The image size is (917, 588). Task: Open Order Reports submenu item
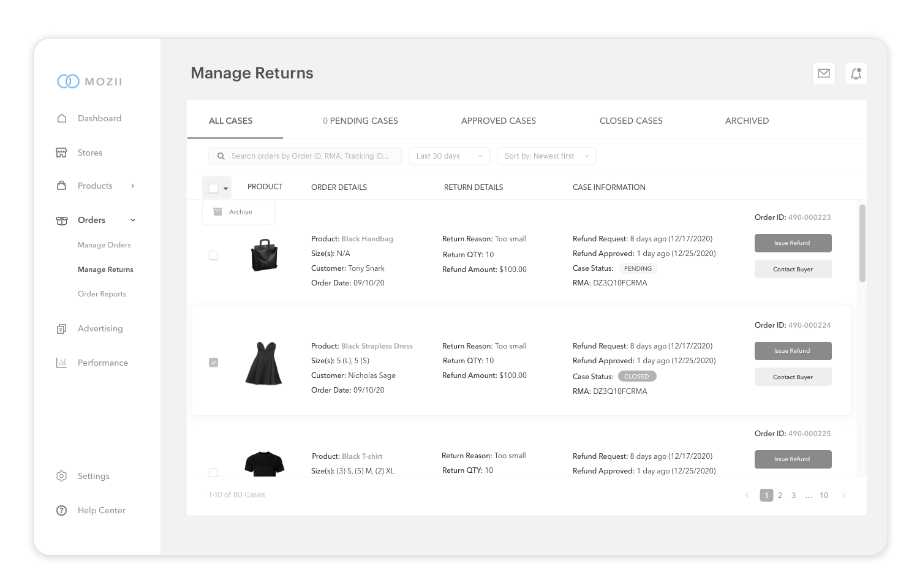pyautogui.click(x=102, y=294)
